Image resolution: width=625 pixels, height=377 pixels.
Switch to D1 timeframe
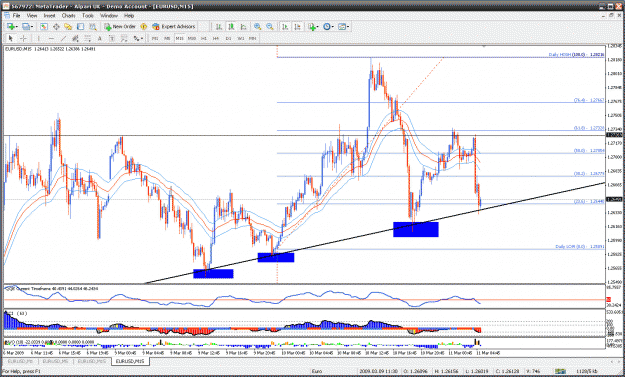click(x=228, y=38)
